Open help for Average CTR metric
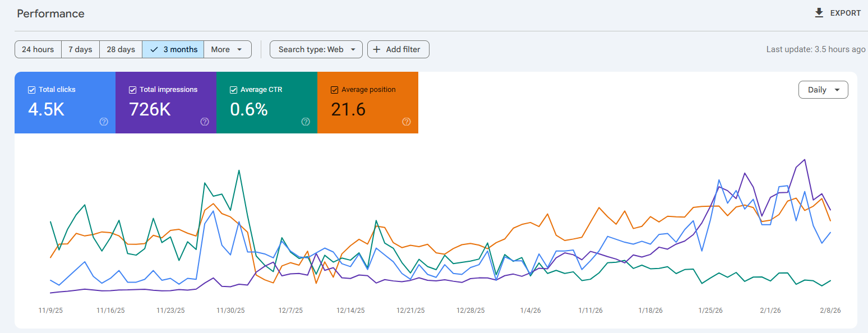The height and width of the screenshot is (333, 868). click(x=306, y=122)
